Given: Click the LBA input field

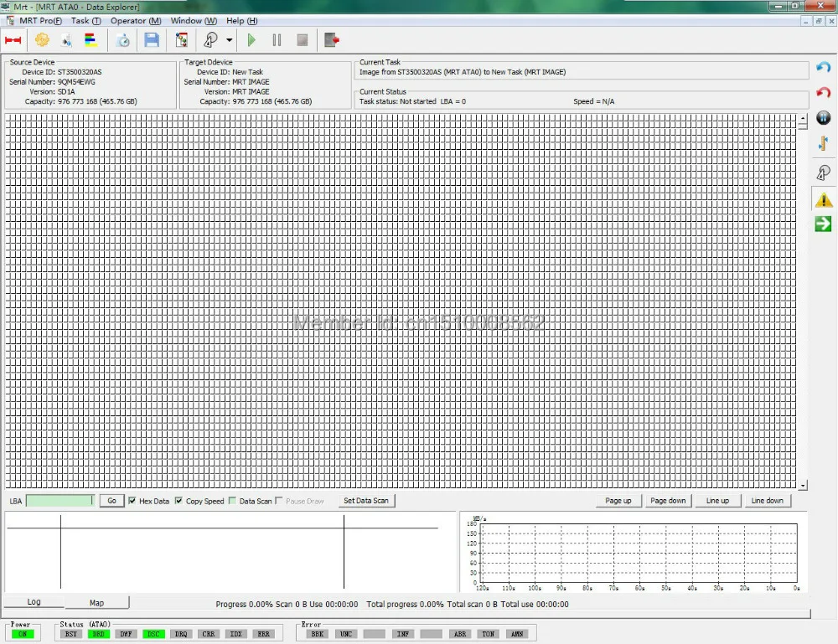Looking at the screenshot, I should tap(59, 501).
